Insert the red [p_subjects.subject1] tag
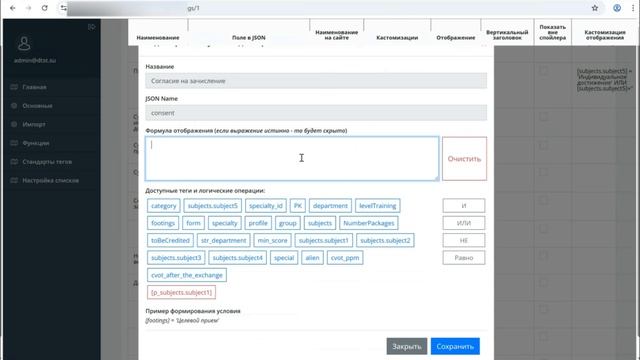The width and height of the screenshot is (640, 360). click(x=182, y=292)
